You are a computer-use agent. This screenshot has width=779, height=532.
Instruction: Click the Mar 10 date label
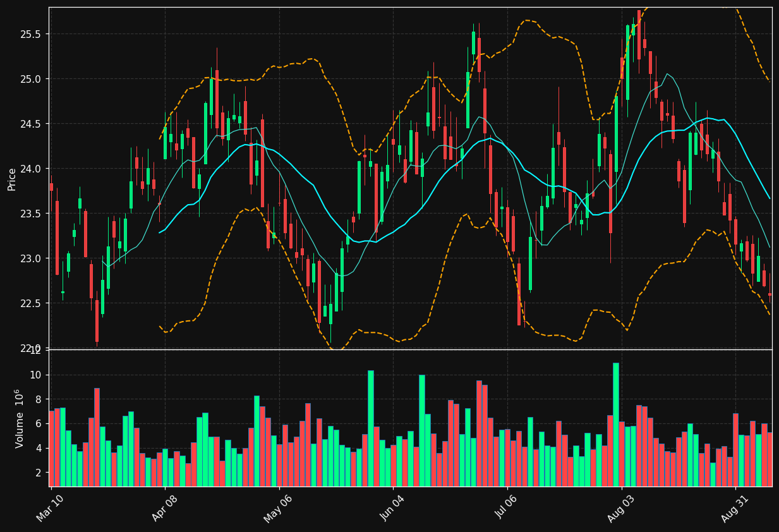point(51,508)
